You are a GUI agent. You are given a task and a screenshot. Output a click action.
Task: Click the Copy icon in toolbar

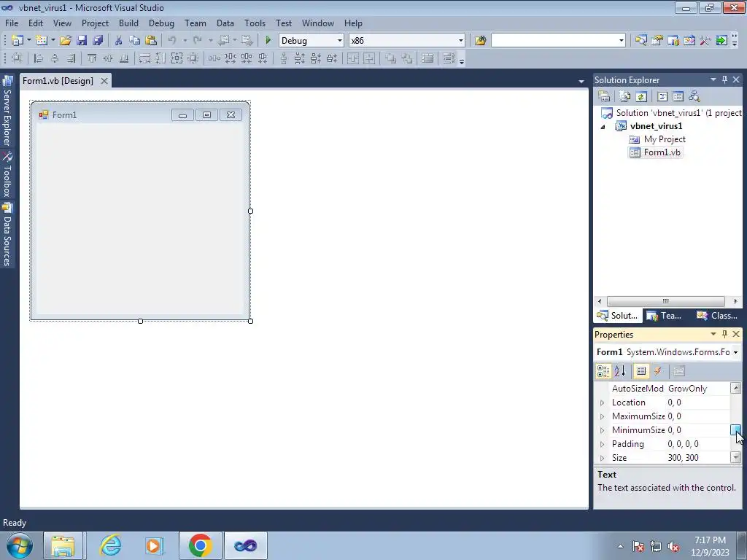pyautogui.click(x=135, y=41)
